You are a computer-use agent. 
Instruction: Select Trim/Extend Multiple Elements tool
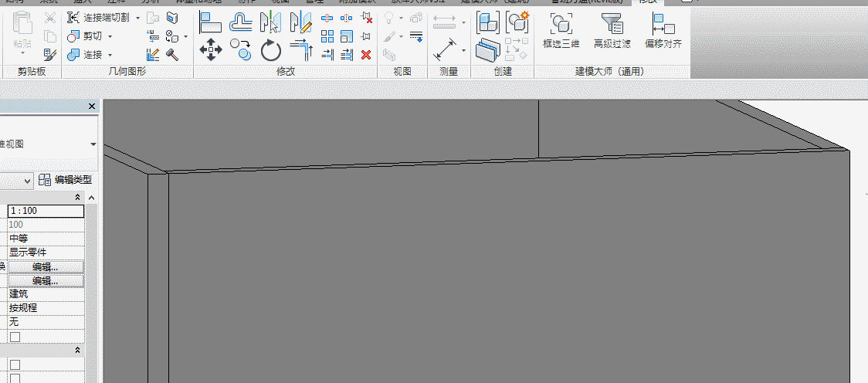click(x=347, y=54)
